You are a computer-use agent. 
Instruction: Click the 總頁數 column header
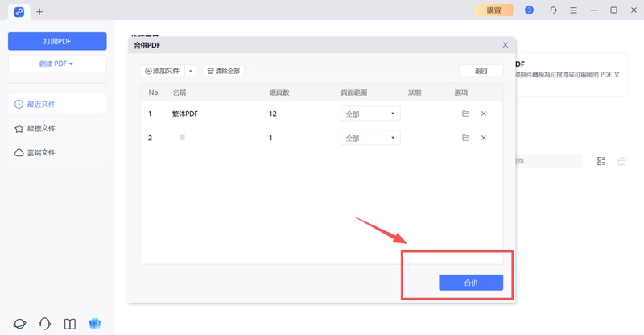(x=279, y=93)
